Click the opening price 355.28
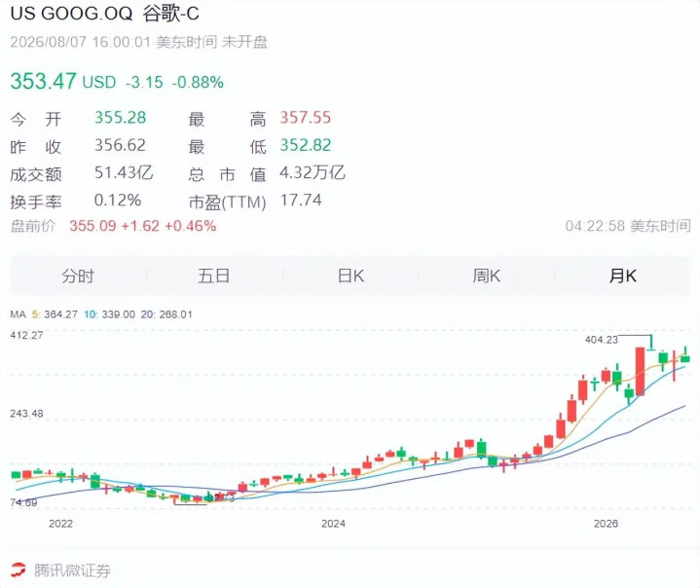 [x=120, y=118]
